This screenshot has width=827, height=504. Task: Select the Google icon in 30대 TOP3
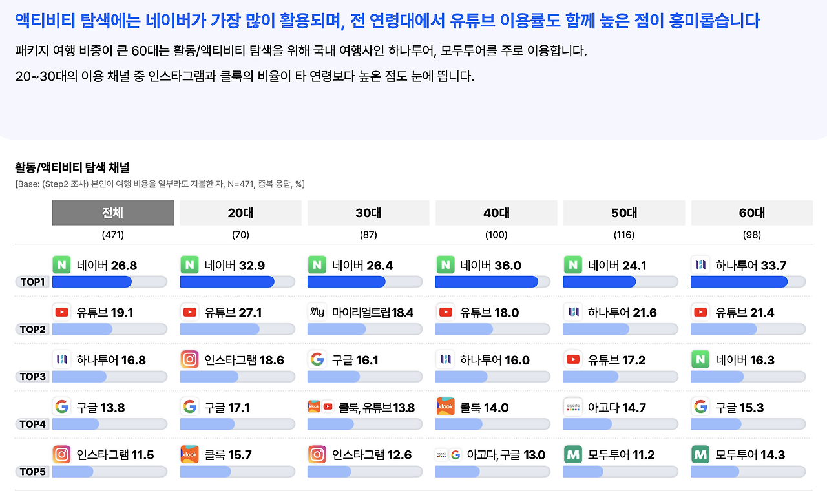coord(317,359)
